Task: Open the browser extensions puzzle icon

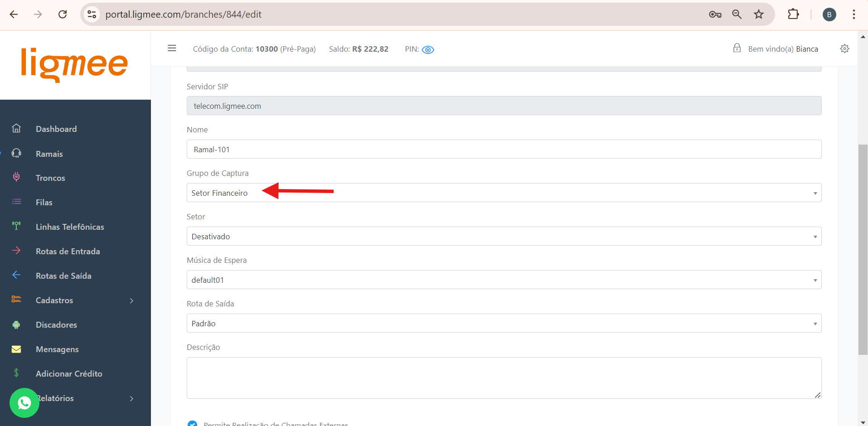Action: point(793,15)
